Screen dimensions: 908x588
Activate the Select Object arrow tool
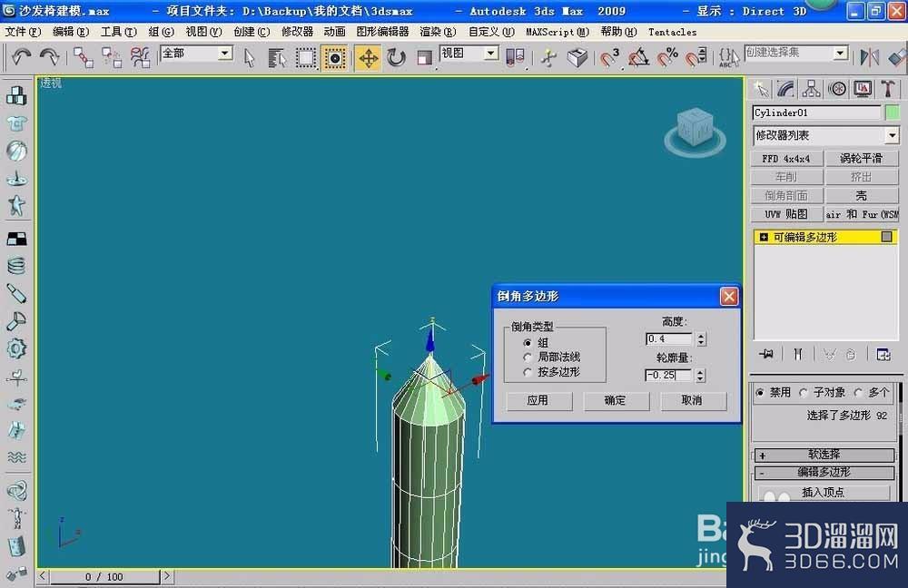[249, 58]
